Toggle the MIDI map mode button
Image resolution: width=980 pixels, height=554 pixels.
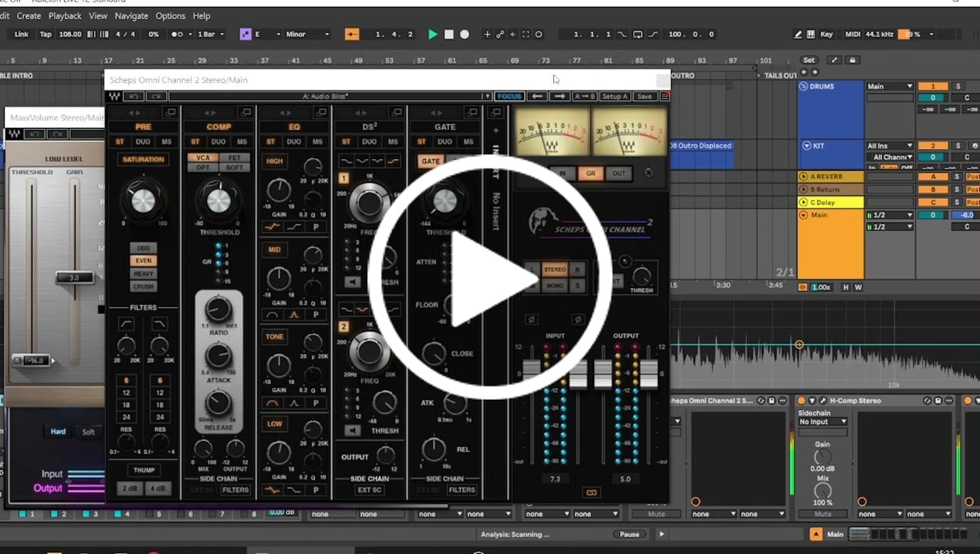853,34
